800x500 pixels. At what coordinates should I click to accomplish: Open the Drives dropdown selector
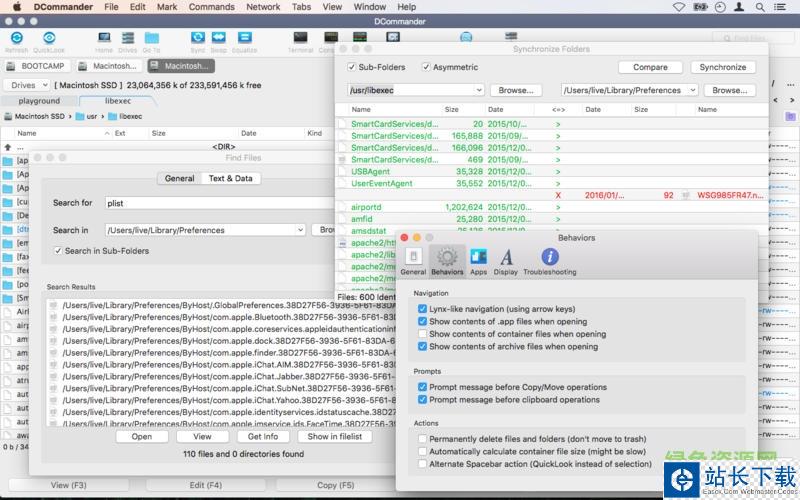(29, 86)
